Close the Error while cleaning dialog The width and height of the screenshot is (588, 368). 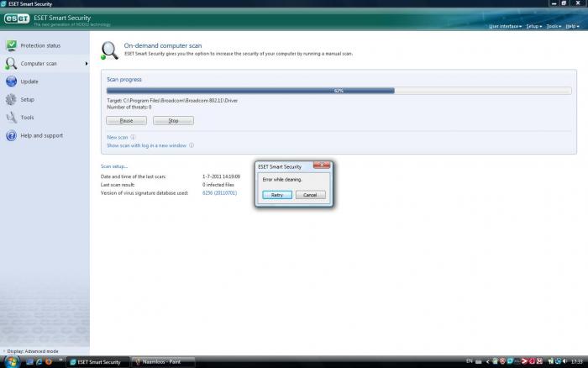tap(322, 165)
